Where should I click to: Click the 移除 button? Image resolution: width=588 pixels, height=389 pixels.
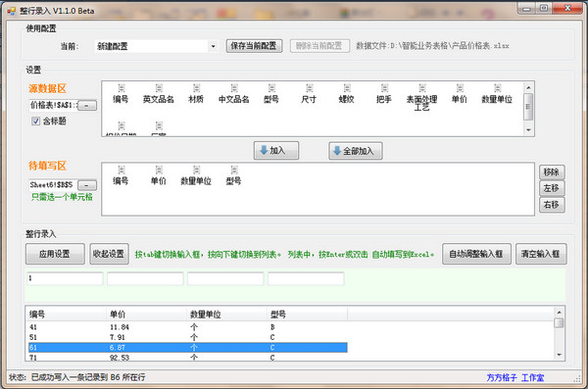tap(552, 172)
